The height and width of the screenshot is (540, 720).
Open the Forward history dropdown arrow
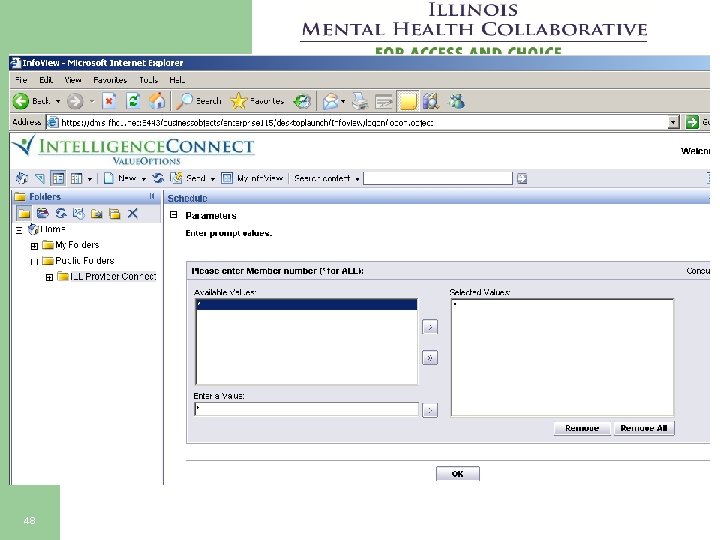tap(92, 101)
